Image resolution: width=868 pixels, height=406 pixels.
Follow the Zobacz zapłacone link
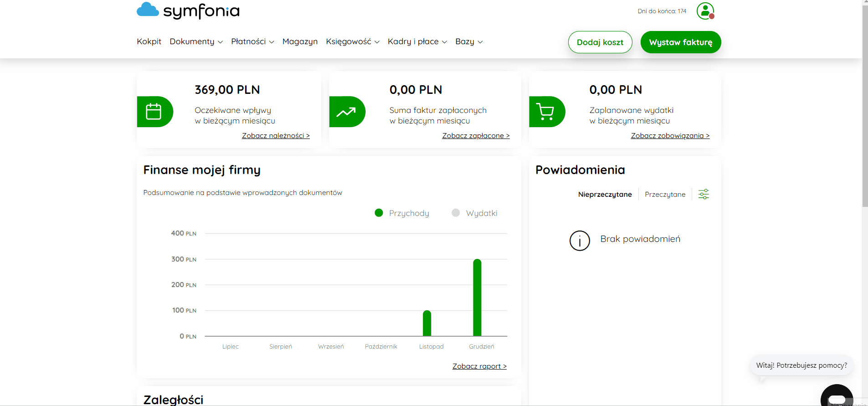(476, 136)
